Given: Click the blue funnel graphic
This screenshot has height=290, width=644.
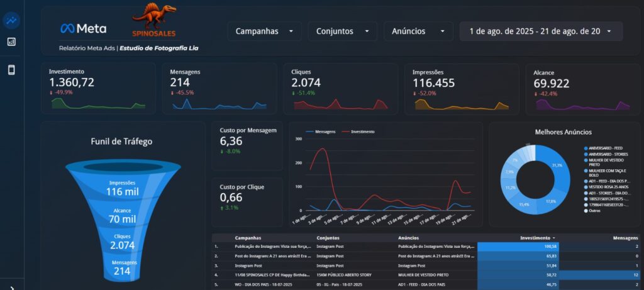Looking at the screenshot, I should click(x=121, y=220).
